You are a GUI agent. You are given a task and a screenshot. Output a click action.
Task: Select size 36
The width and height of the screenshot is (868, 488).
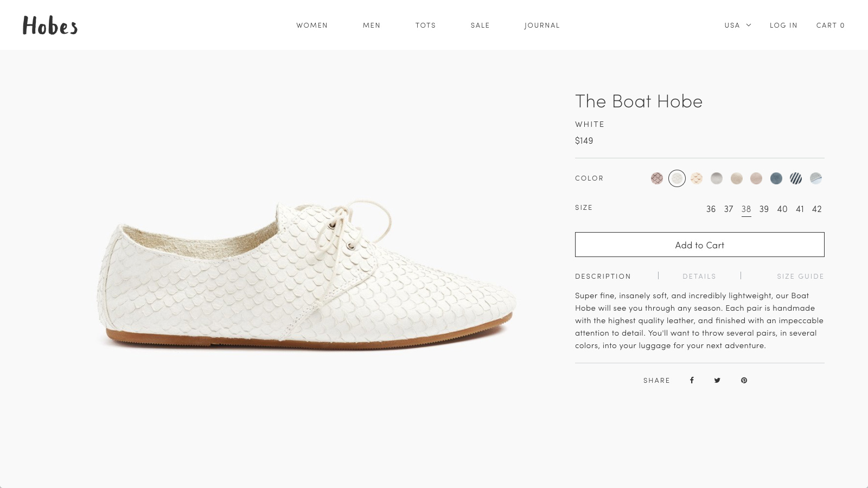711,209
